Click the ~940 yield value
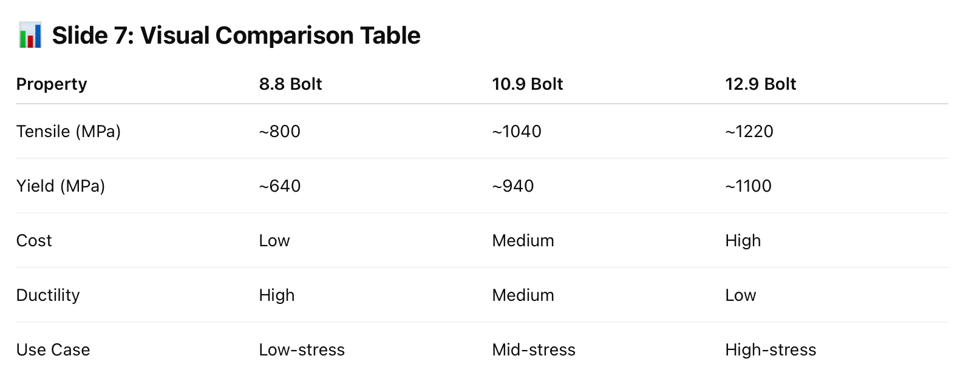The height and width of the screenshot is (387, 980). click(x=513, y=186)
